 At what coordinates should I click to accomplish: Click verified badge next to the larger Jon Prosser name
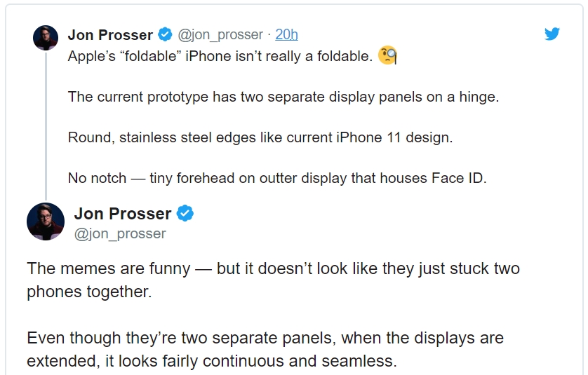(185, 214)
